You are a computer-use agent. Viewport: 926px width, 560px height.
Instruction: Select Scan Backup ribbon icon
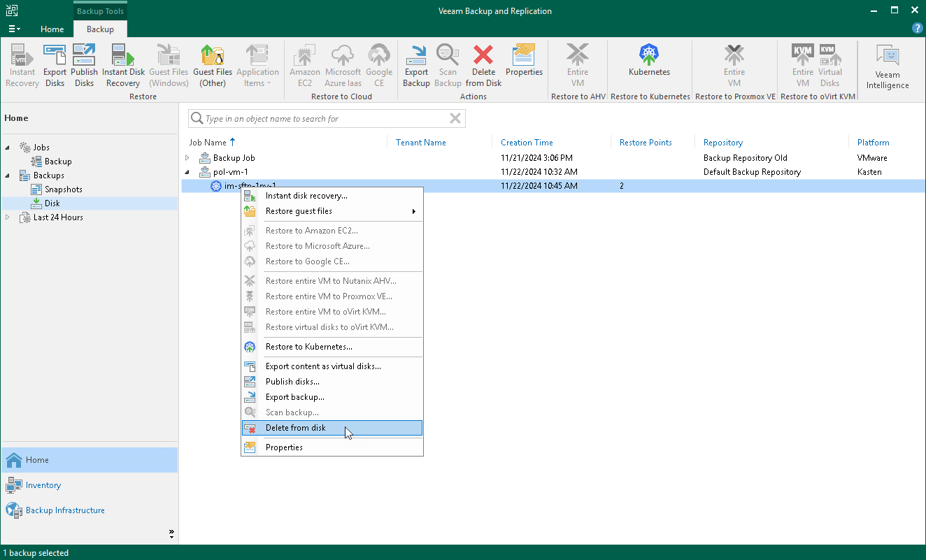(448, 66)
